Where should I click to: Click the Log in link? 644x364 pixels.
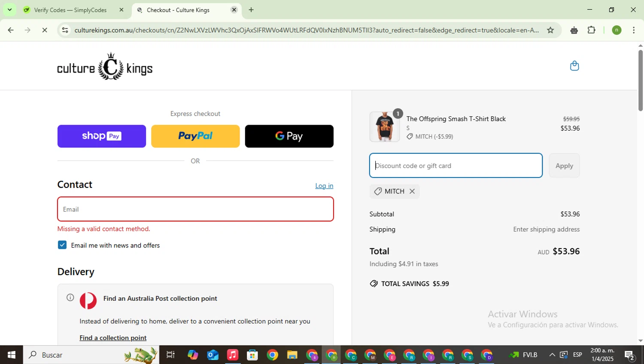click(x=324, y=186)
